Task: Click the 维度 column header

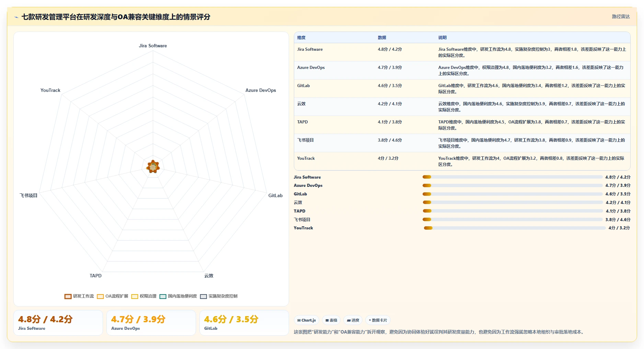Action: (x=301, y=38)
